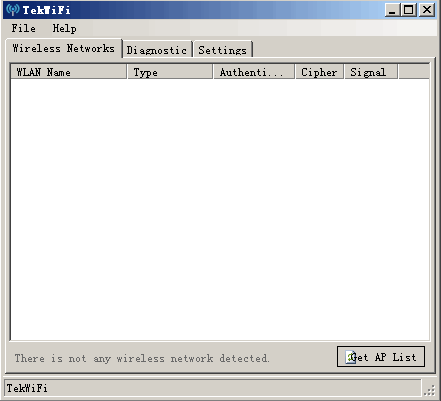Click the 'There is not any wireless network detected' message
441x401 pixels.
(x=142, y=358)
